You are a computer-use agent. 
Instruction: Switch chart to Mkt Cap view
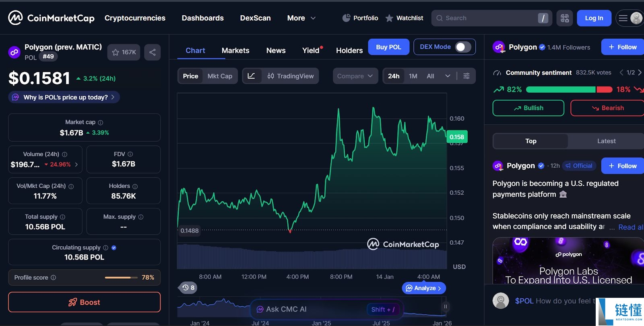[x=220, y=76]
